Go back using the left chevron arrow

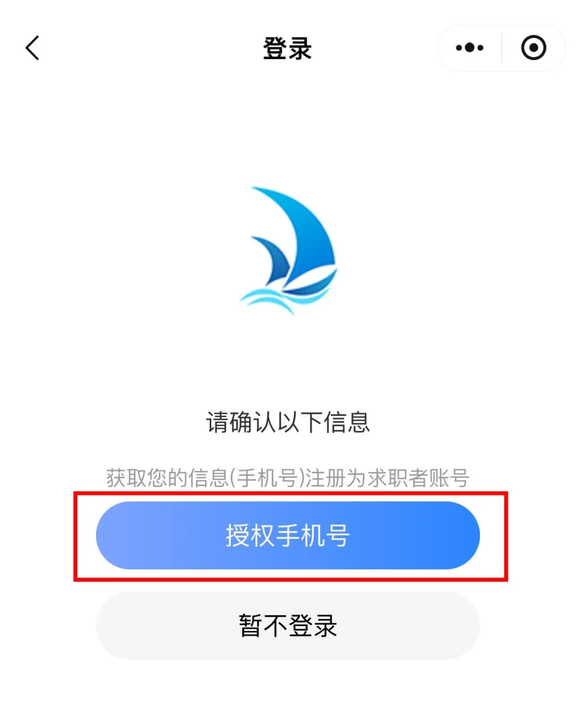coord(33,48)
